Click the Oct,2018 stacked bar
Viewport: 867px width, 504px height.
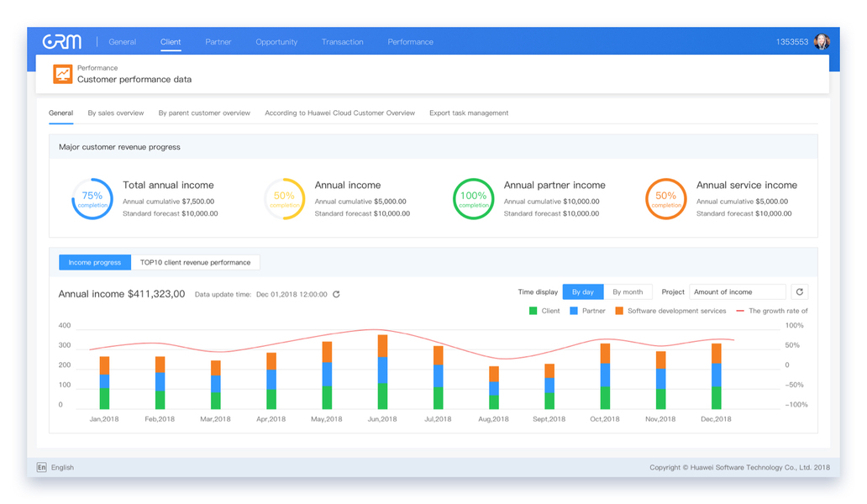click(605, 376)
